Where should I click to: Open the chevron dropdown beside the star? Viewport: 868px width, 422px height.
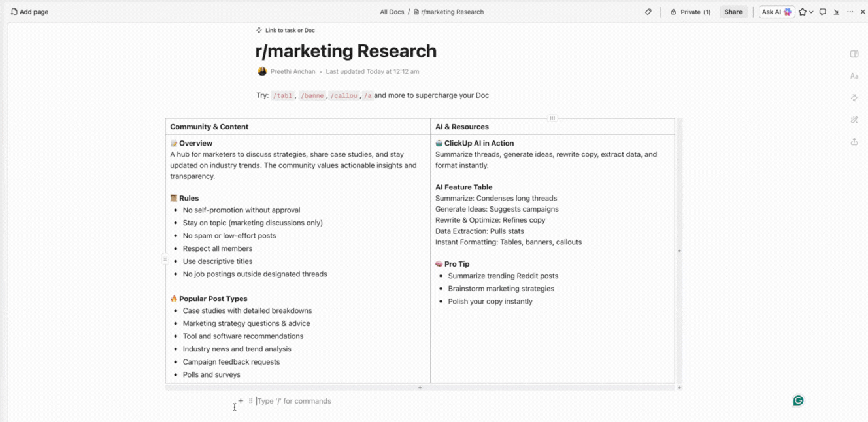pyautogui.click(x=812, y=12)
